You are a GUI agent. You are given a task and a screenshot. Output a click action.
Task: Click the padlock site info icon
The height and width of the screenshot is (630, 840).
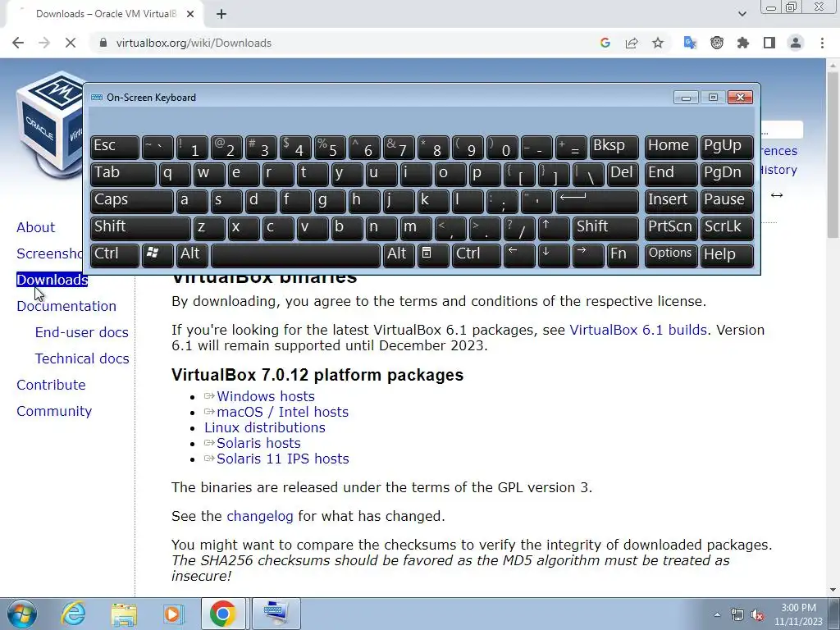coord(103,43)
